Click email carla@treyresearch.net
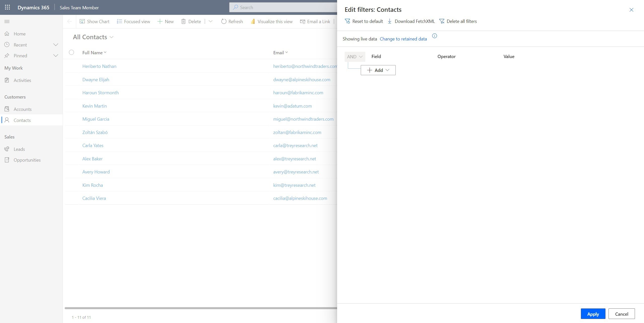 295,146
